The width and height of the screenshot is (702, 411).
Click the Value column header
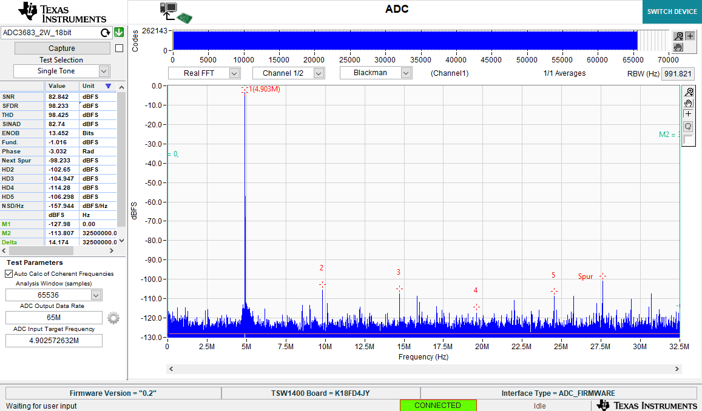(62, 86)
